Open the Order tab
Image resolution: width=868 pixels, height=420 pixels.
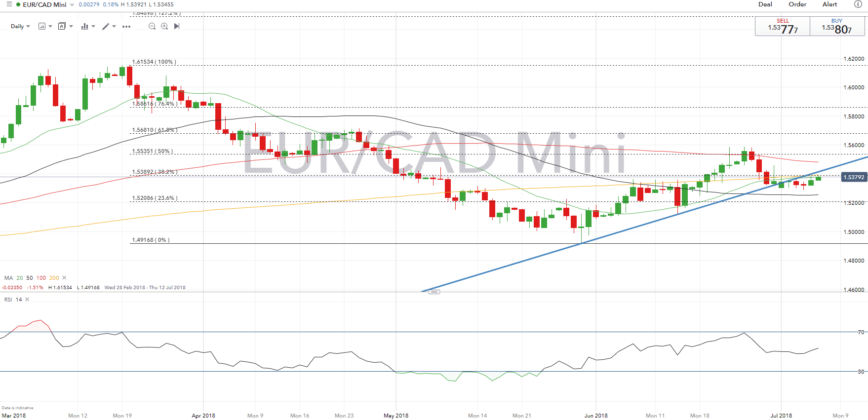[x=797, y=4]
